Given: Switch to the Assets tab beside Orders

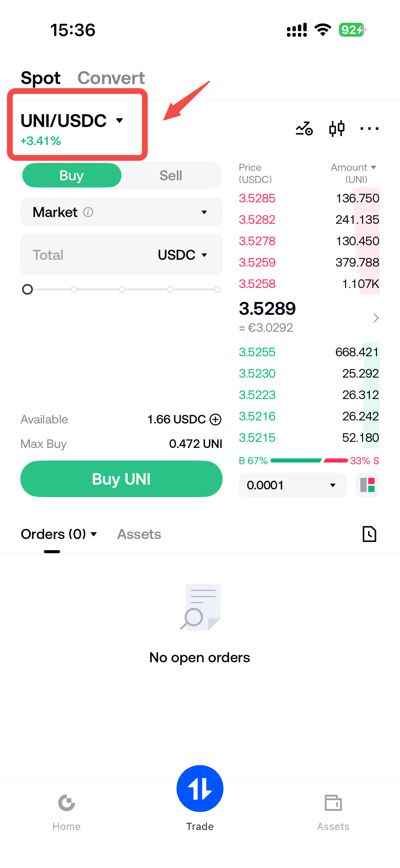Looking at the screenshot, I should pyautogui.click(x=139, y=534).
